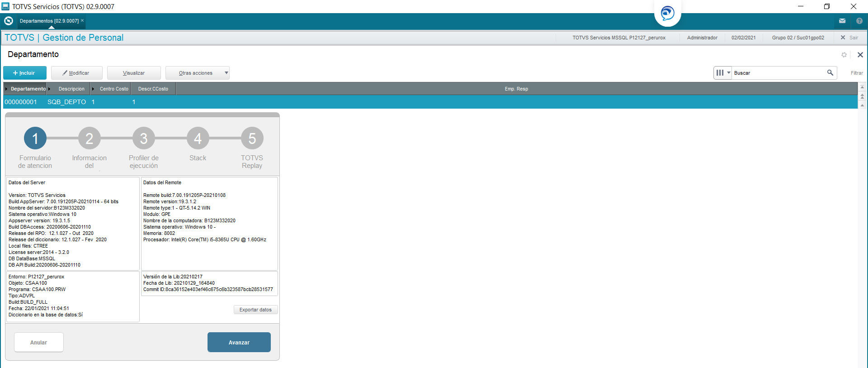Click TOTVS Servicios MSSQL P12127_perurox label

[x=619, y=38]
